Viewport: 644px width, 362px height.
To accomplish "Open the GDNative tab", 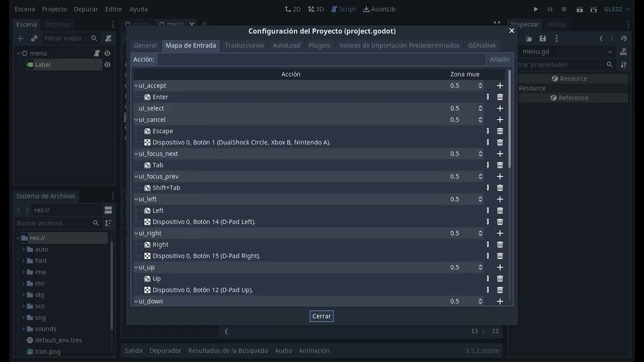I will (481, 45).
